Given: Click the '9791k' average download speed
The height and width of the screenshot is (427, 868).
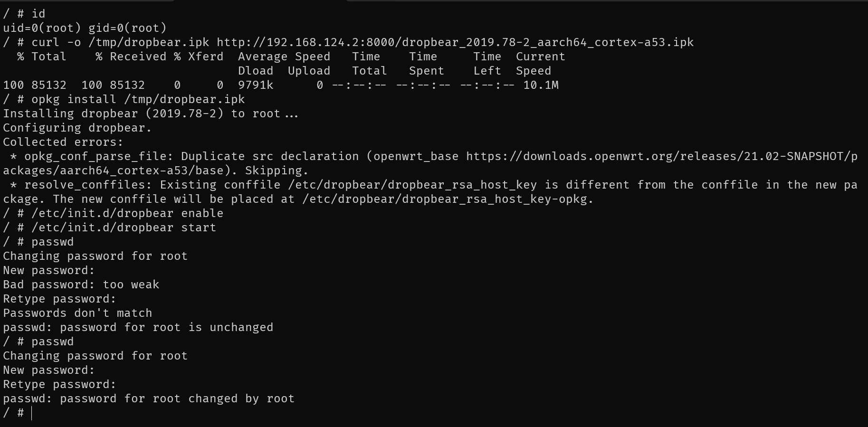Looking at the screenshot, I should (256, 85).
